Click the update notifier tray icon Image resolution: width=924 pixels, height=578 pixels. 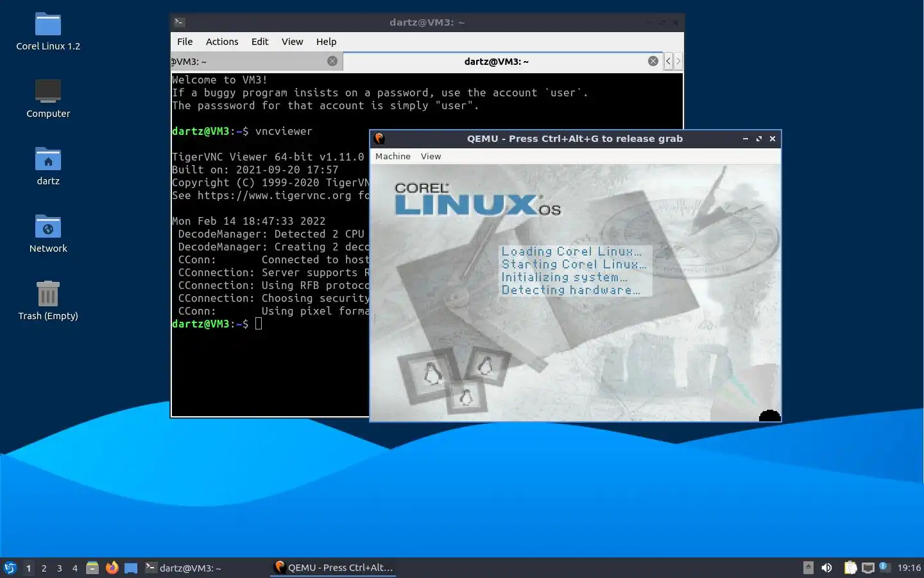click(884, 566)
